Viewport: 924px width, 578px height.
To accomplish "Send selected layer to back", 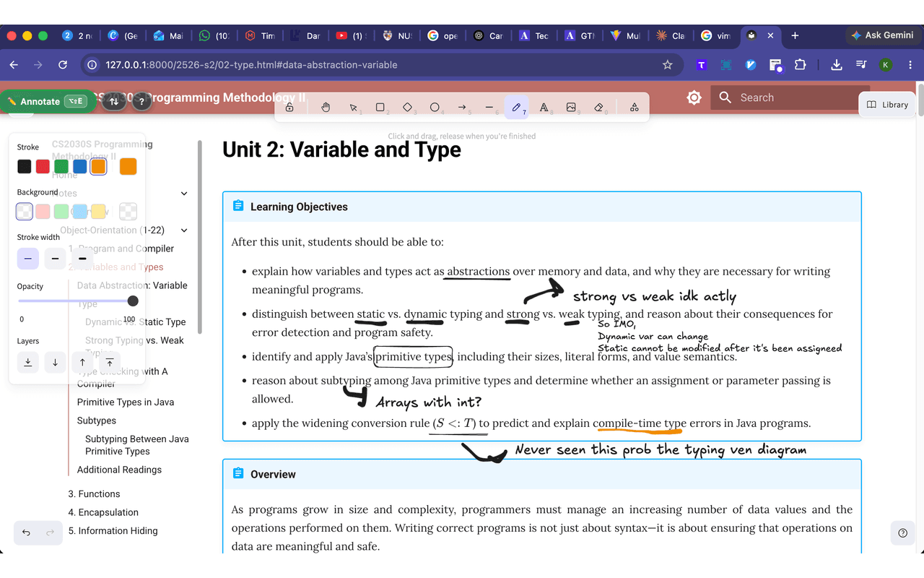I will pyautogui.click(x=28, y=362).
